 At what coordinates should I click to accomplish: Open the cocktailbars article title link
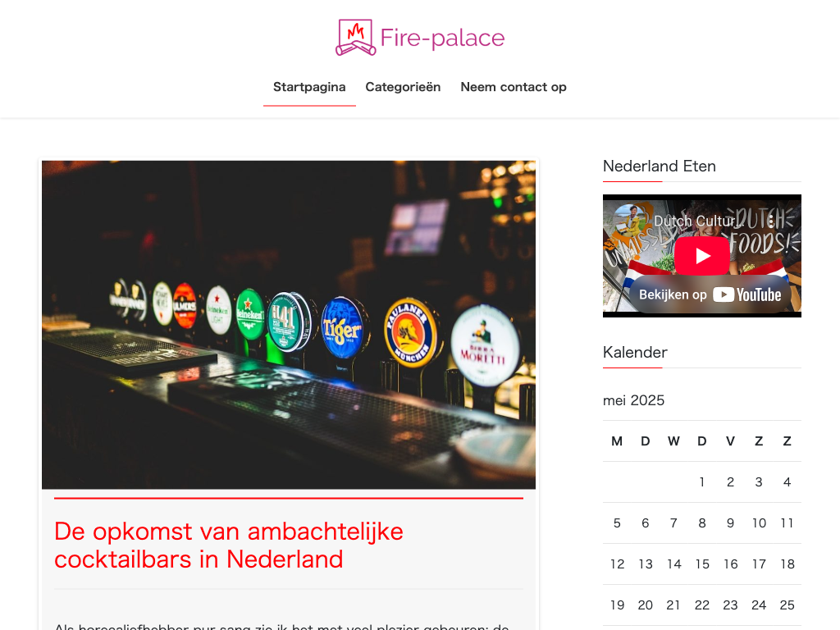[x=229, y=546]
